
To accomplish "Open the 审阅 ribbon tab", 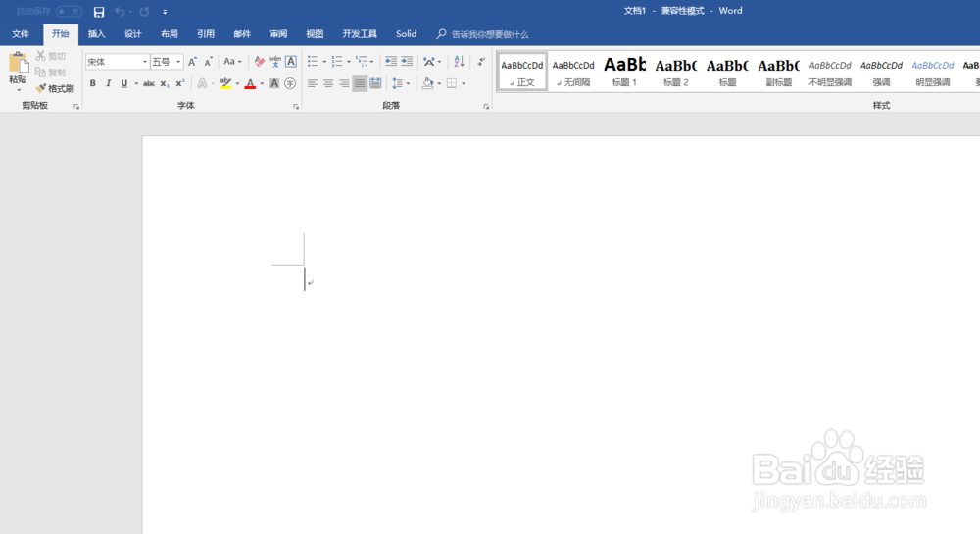I will (278, 34).
